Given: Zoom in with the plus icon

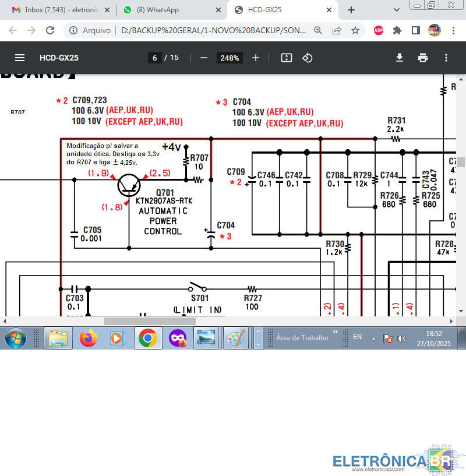Looking at the screenshot, I should point(255,58).
